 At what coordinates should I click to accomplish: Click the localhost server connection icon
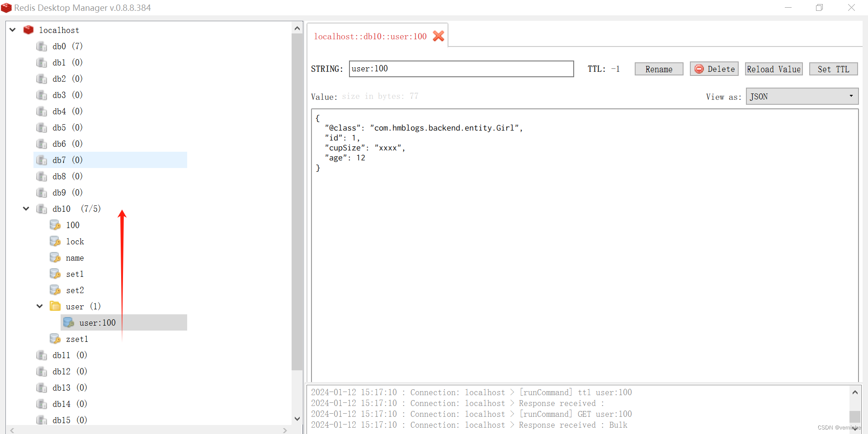point(28,30)
